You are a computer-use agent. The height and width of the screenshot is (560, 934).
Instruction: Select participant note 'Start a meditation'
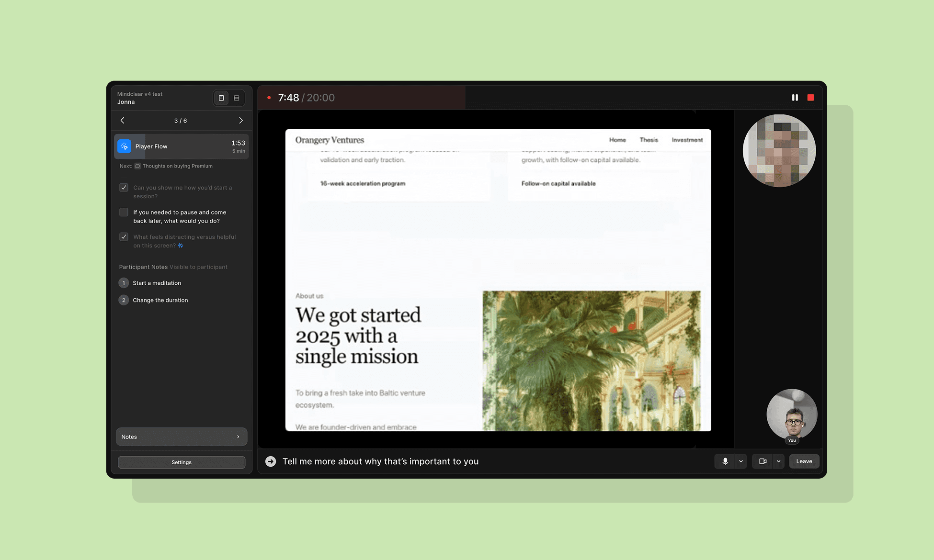click(x=157, y=283)
